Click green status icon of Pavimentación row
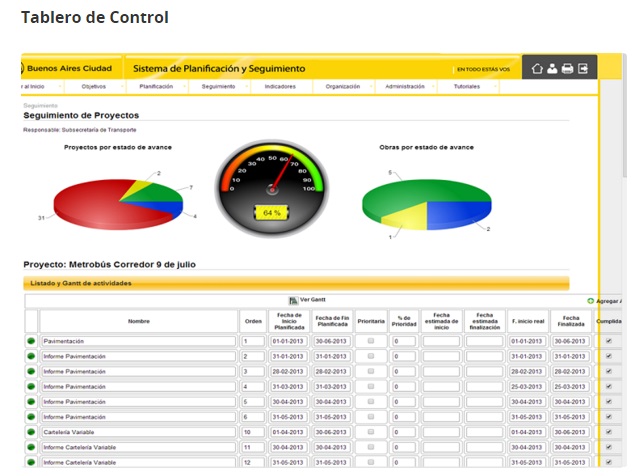641x476 pixels. [31, 341]
